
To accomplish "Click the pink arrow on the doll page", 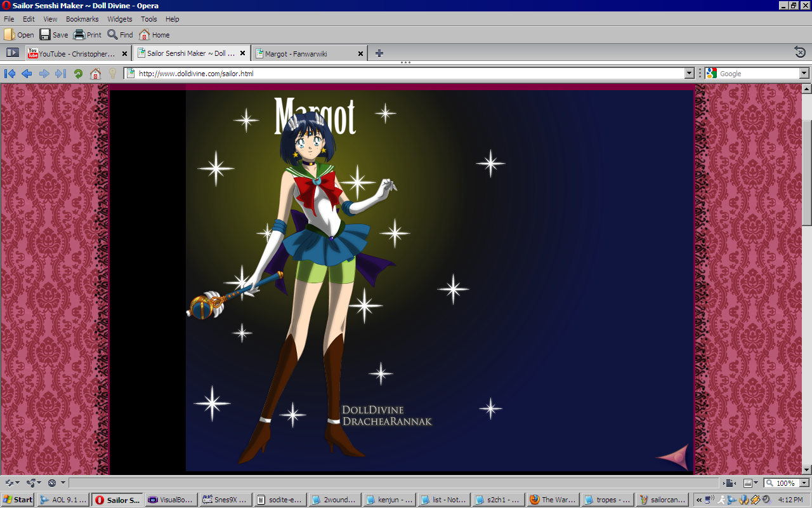I will pyautogui.click(x=672, y=457).
